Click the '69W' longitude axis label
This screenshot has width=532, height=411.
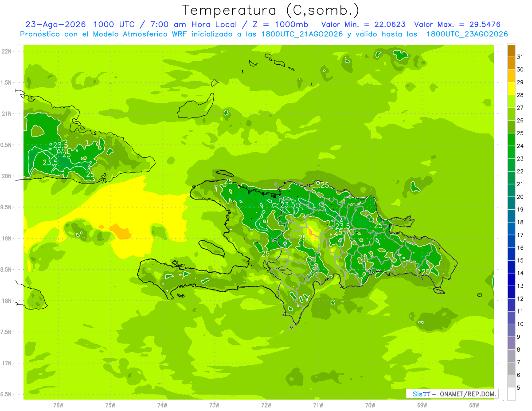[422, 405]
